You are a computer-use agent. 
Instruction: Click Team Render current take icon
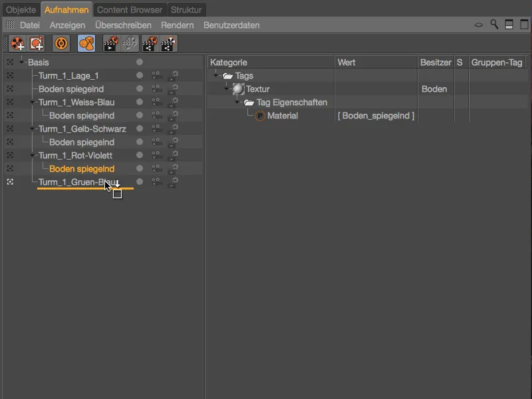click(x=150, y=43)
